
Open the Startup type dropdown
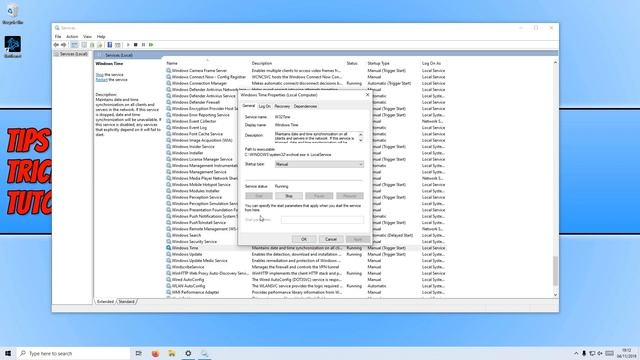pyautogui.click(x=319, y=164)
